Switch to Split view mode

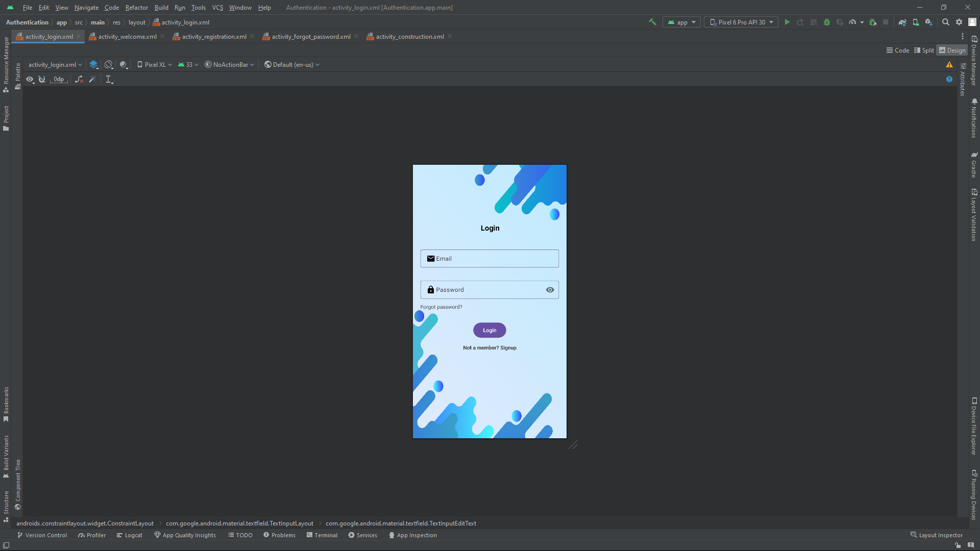(924, 50)
